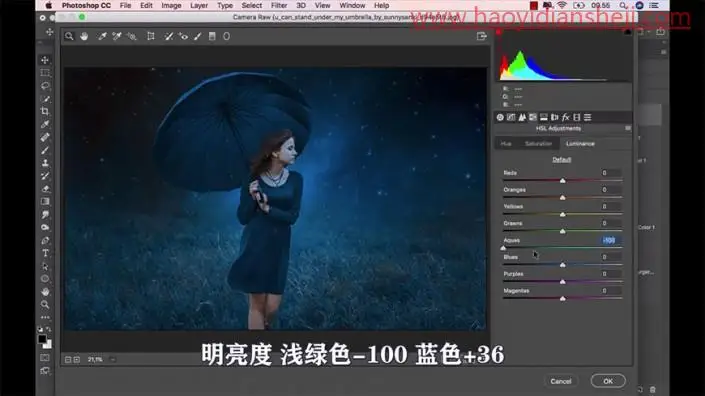This screenshot has width=705, height=396.
Task: Toggle the histogram highlight clipping warning
Action: [628, 32]
